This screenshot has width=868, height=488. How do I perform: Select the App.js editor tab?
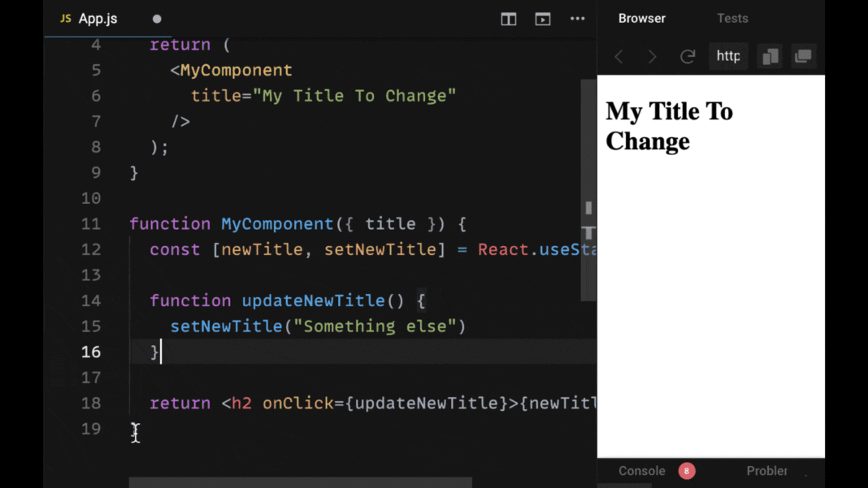96,18
